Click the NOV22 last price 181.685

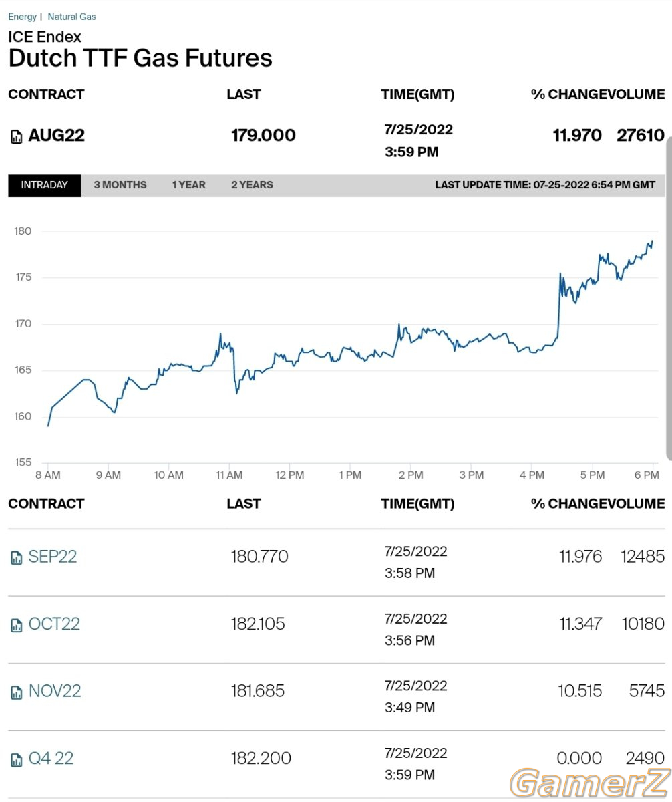(258, 691)
